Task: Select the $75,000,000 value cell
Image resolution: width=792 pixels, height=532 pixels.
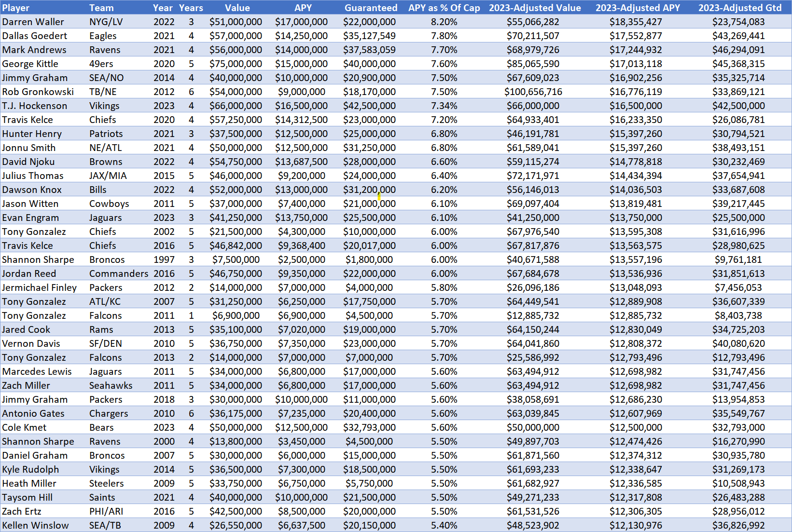Action: (236, 64)
